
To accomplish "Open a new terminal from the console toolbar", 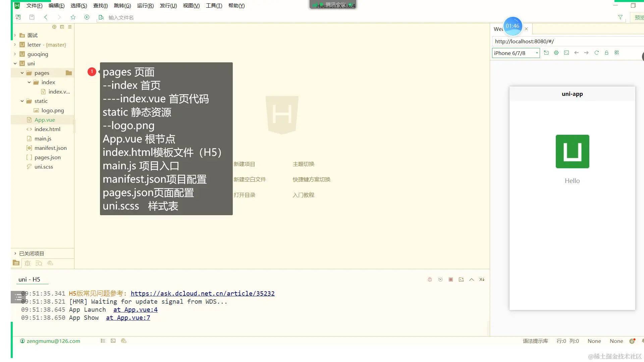I will point(461,280).
